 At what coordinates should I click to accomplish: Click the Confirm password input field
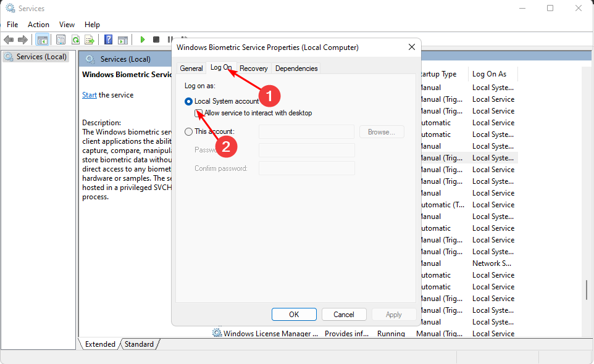pyautogui.click(x=306, y=168)
